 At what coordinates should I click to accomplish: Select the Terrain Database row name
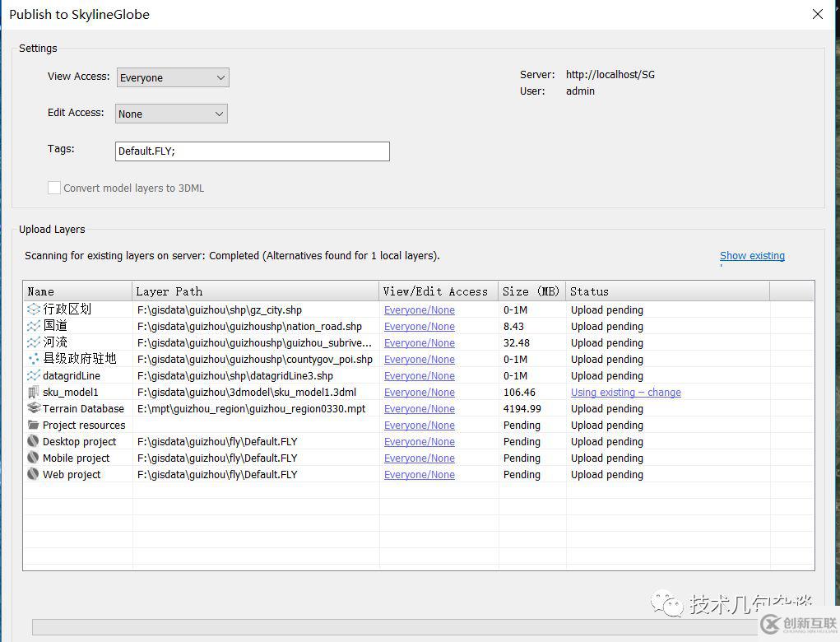pyautogui.click(x=83, y=408)
